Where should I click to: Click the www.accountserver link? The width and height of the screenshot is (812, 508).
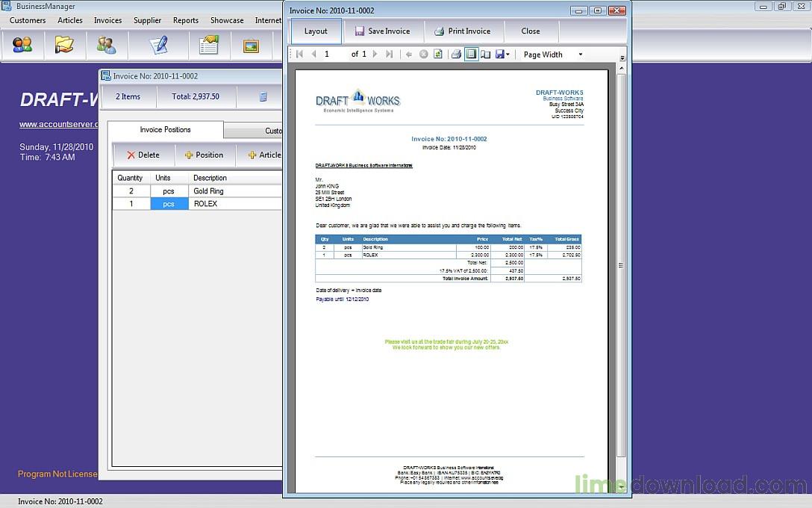58,125
